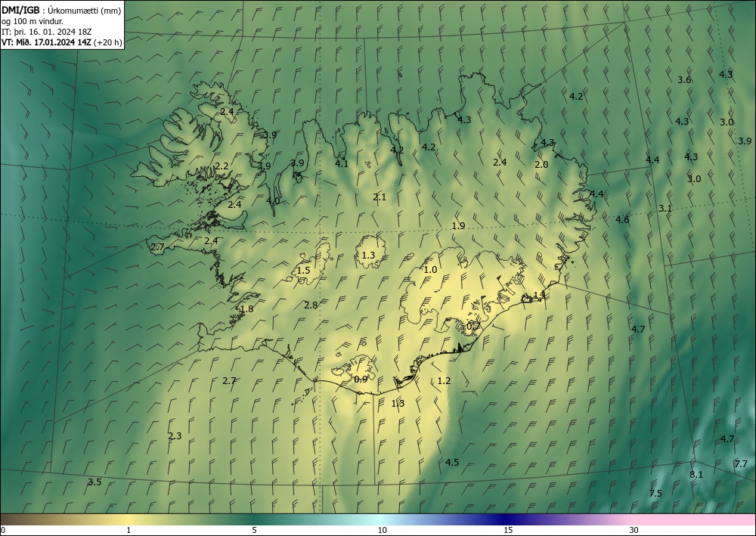The width and height of the screenshot is (756, 536).
Task: Click the 7.7 precipitation value
Action: [x=741, y=464]
